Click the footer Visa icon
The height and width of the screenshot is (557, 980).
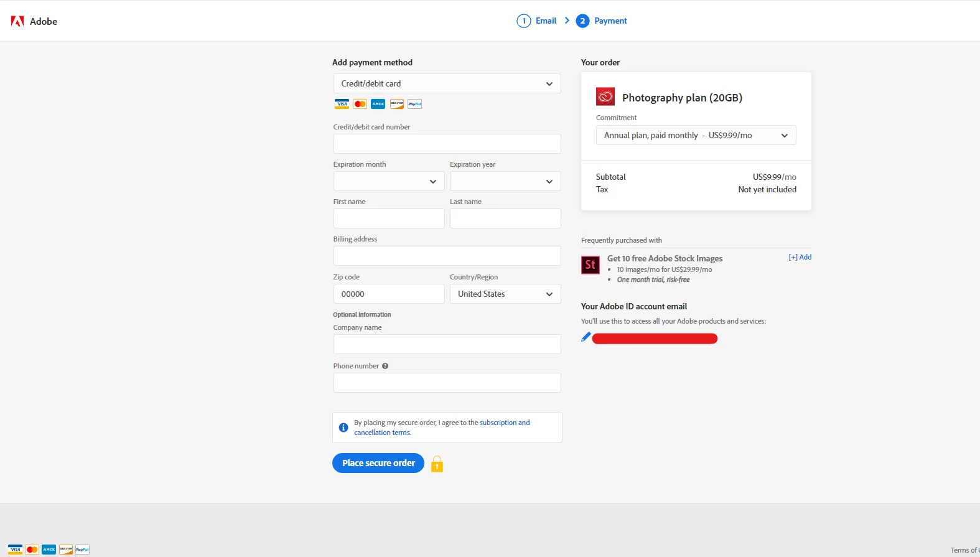click(x=15, y=550)
